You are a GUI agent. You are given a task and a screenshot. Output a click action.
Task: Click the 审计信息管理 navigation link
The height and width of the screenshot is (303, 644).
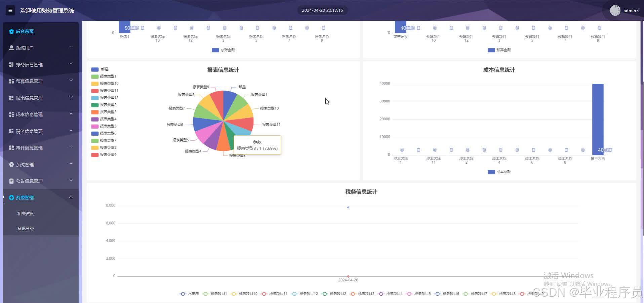coord(29,147)
